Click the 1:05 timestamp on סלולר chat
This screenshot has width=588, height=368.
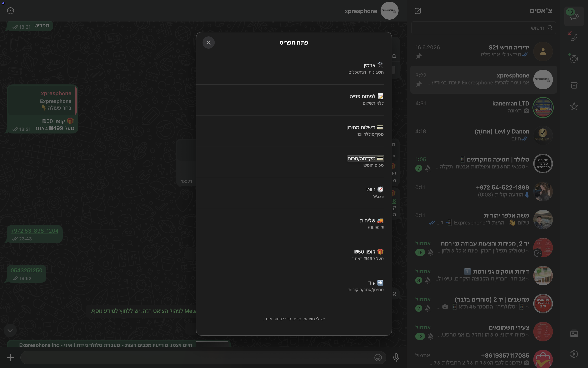[x=421, y=159]
